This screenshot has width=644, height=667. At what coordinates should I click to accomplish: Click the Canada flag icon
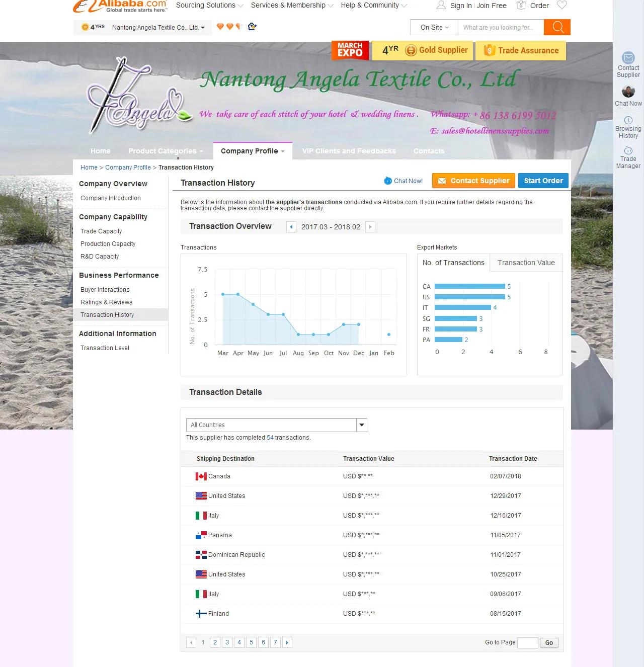point(201,476)
